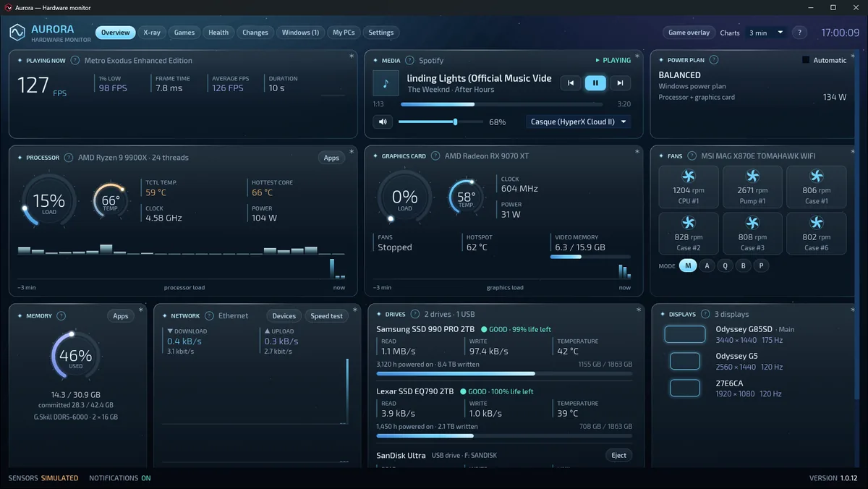This screenshot has height=489, width=868.
Task: Go to the Health tab
Action: pyautogui.click(x=218, y=33)
